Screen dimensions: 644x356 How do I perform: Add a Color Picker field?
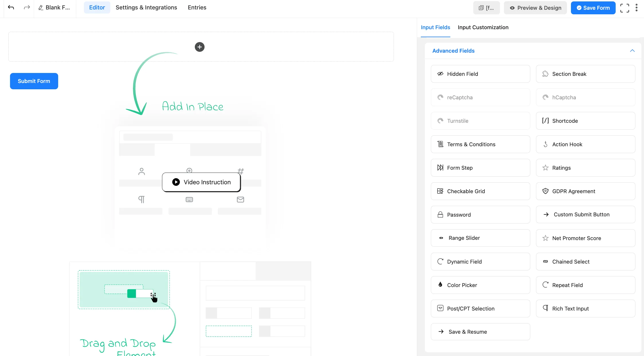click(480, 285)
